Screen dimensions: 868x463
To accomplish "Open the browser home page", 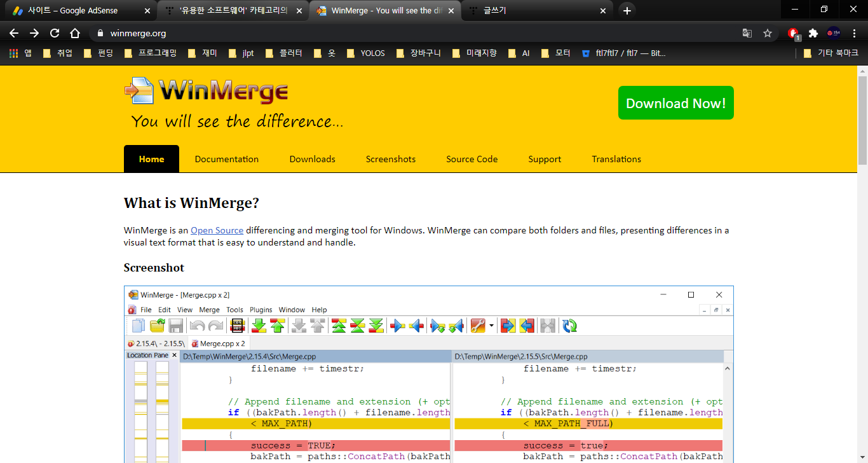I will click(x=75, y=33).
